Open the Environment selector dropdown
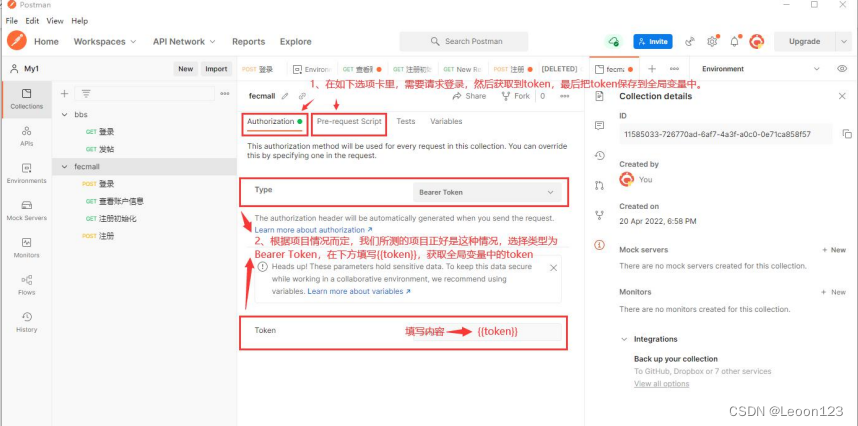 [x=761, y=69]
